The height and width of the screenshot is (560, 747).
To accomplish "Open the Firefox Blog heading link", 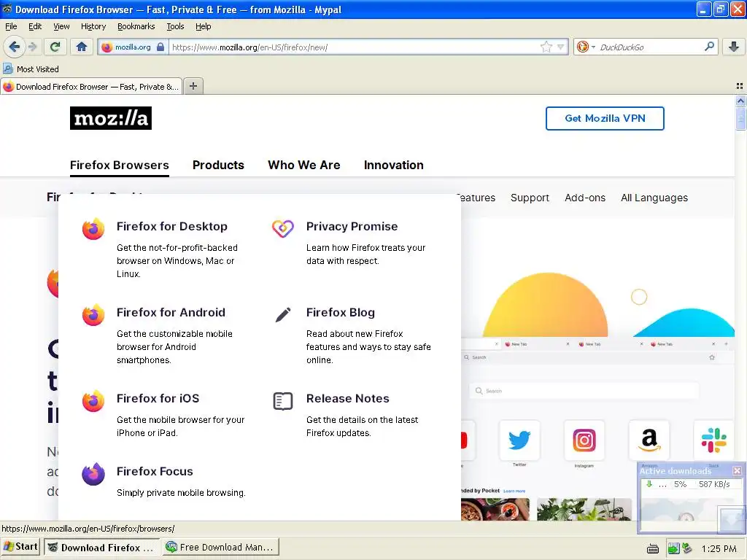I will click(340, 312).
